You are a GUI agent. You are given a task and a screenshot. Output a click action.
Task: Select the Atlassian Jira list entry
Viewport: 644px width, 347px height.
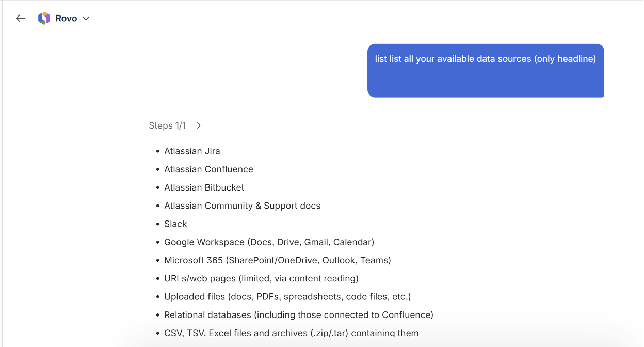(192, 151)
